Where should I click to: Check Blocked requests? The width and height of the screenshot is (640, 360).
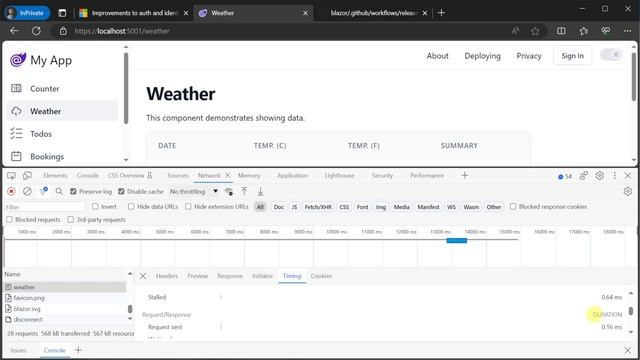9,220
